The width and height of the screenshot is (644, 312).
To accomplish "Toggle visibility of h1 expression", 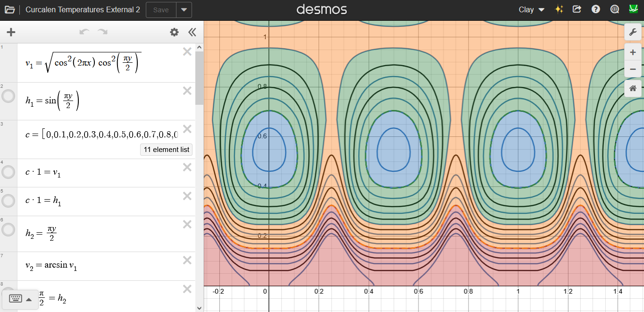I will click(8, 97).
